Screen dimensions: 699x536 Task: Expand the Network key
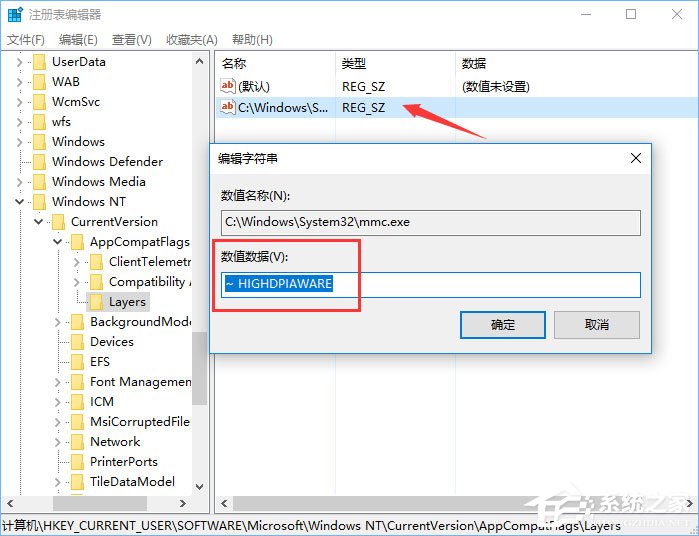click(x=58, y=442)
